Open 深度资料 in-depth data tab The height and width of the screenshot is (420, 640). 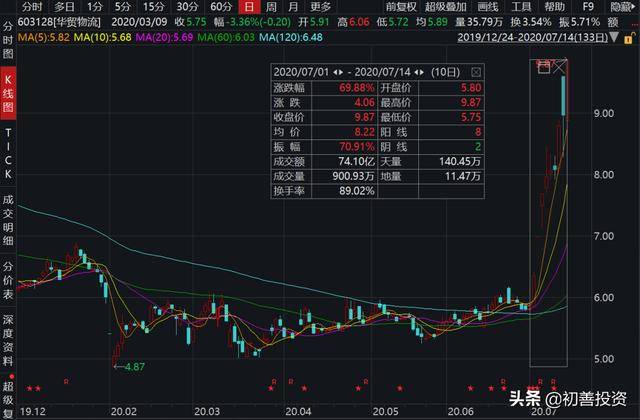point(8,340)
